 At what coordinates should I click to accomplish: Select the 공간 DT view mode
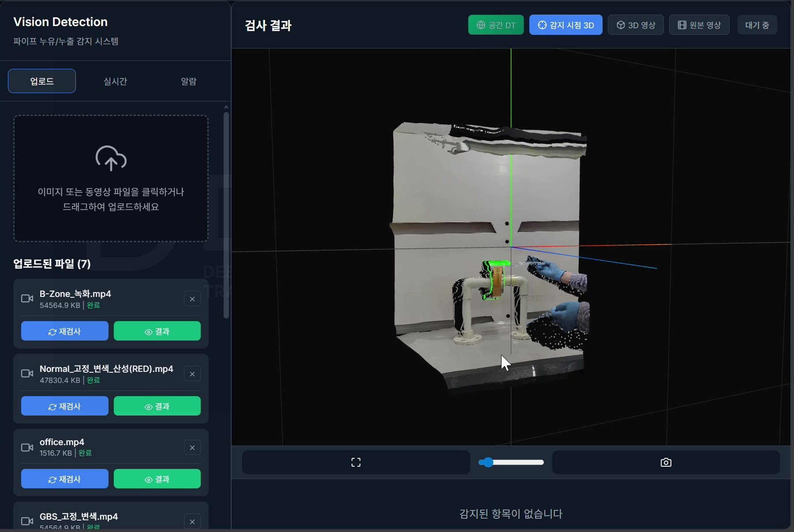(495, 25)
